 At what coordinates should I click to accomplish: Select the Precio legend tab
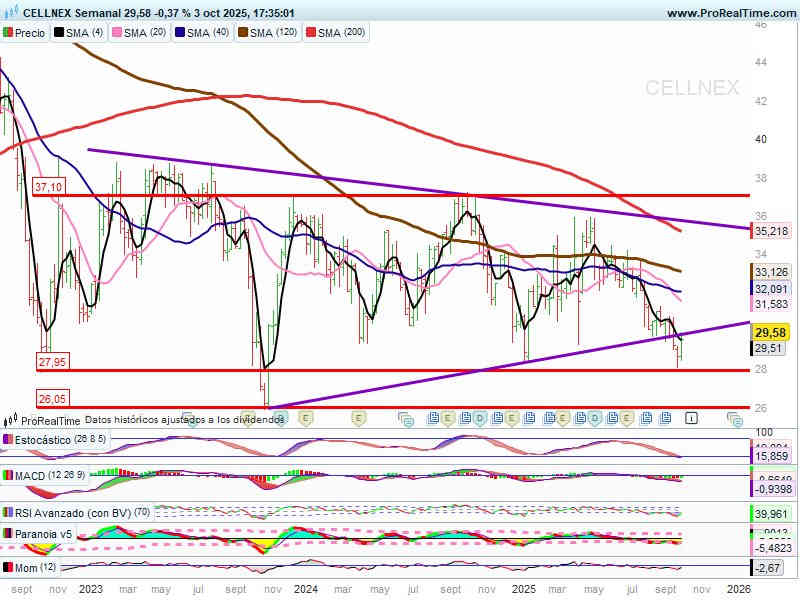pos(25,33)
